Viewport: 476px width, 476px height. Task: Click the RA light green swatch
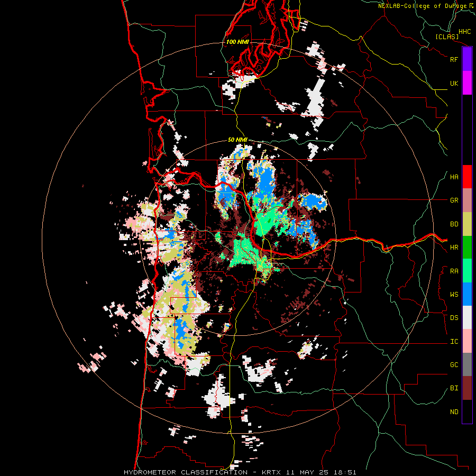point(467,271)
